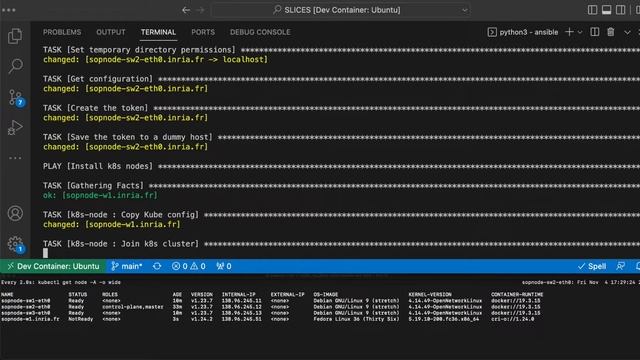The height and width of the screenshot is (360, 640).
Task: Click text 'TASK [k8s-node : Join k8s cluster]'
Action: [x=121, y=244]
